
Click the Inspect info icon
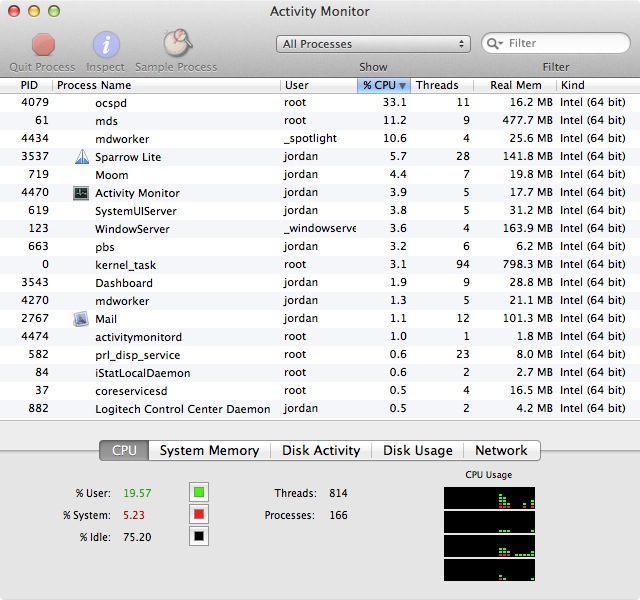pos(106,44)
